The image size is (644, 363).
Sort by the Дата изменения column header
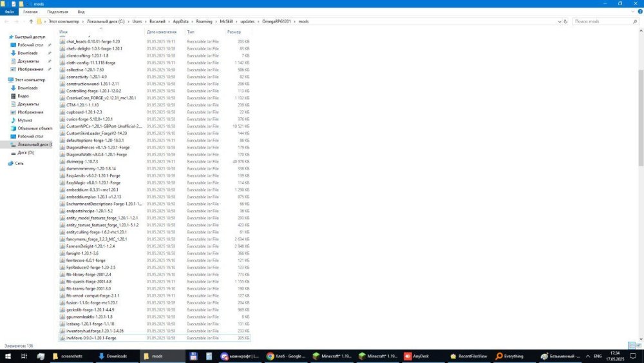click(162, 32)
